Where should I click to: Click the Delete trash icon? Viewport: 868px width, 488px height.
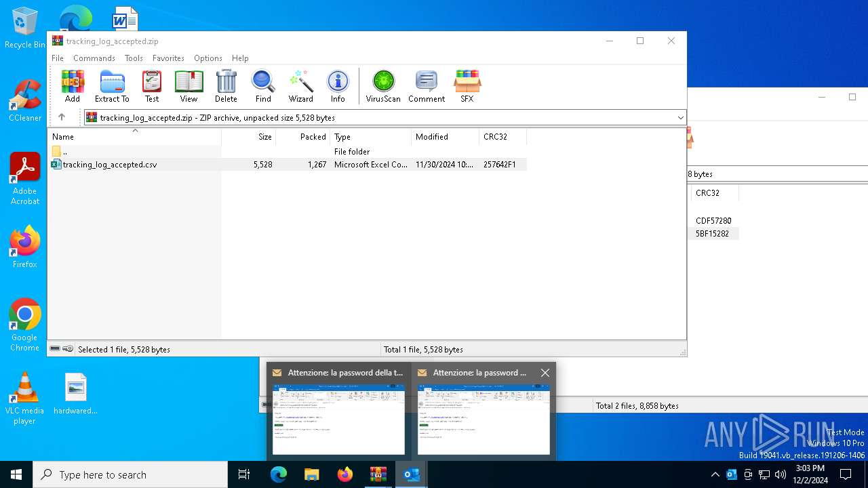(226, 86)
